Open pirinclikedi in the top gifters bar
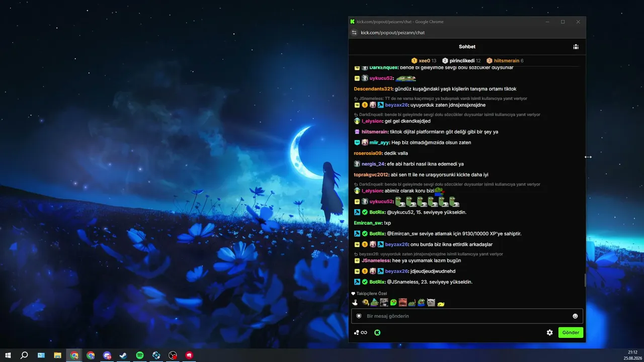644x362 pixels. point(461,61)
